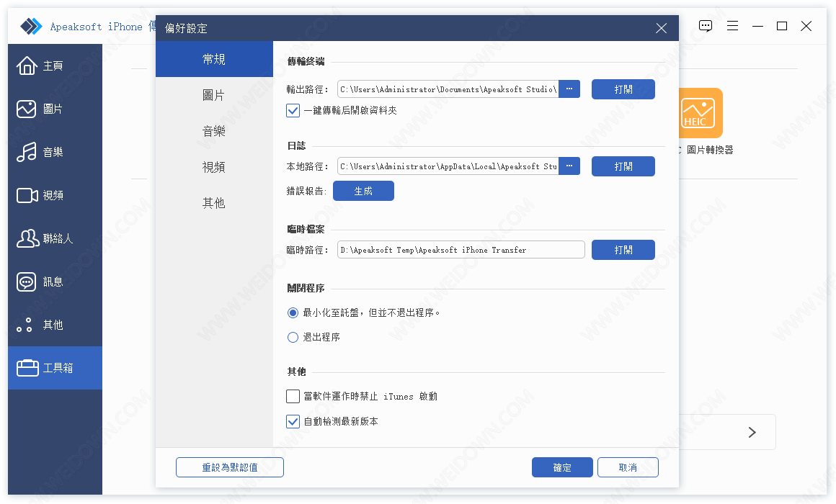This screenshot has width=836, height=504.
Task: Click the temp path input field
Action: tap(461, 250)
